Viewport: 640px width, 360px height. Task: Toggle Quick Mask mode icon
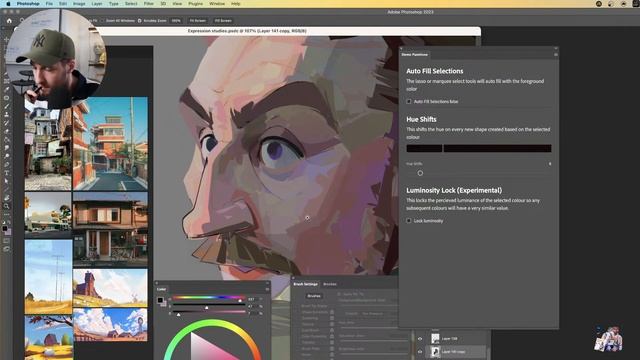click(7, 241)
